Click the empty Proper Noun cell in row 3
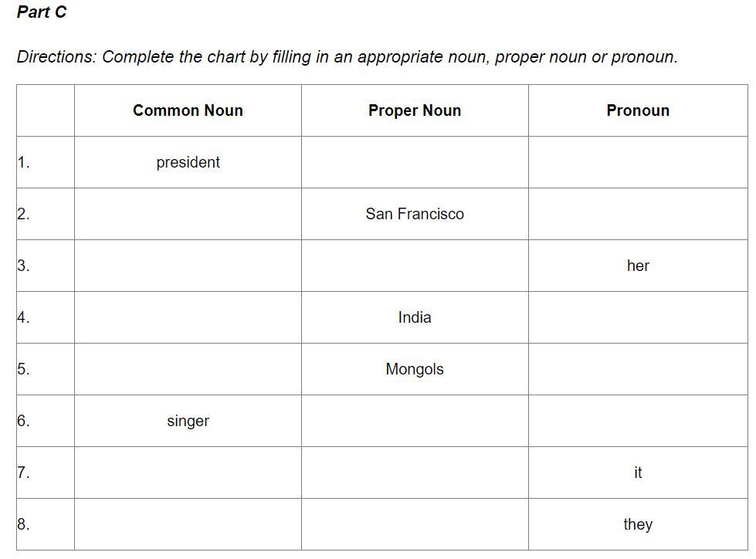 tap(415, 266)
